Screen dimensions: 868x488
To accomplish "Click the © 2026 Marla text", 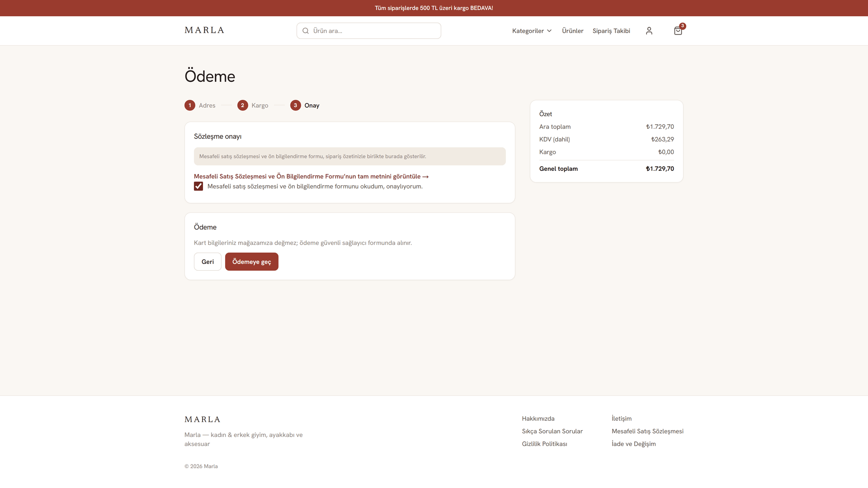I will pyautogui.click(x=201, y=466).
